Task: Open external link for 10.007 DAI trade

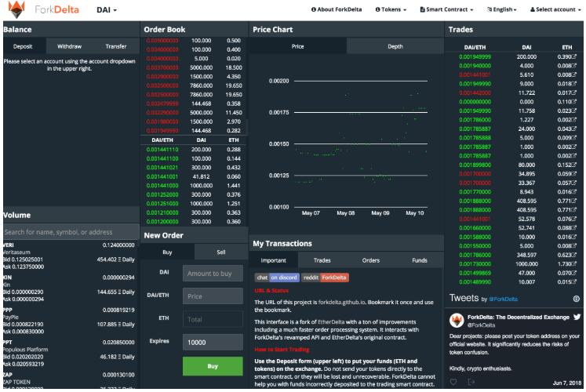Action: 573,282
